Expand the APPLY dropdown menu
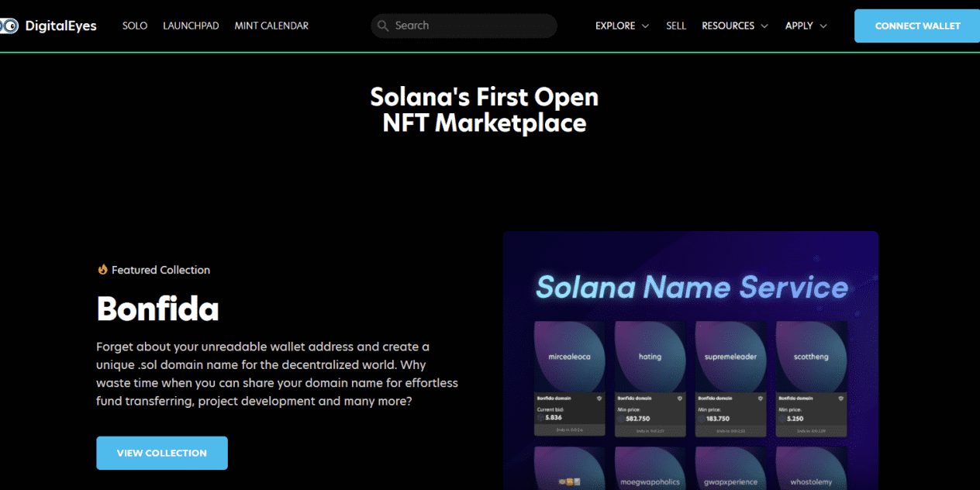The height and width of the screenshot is (490, 980). (x=806, y=26)
